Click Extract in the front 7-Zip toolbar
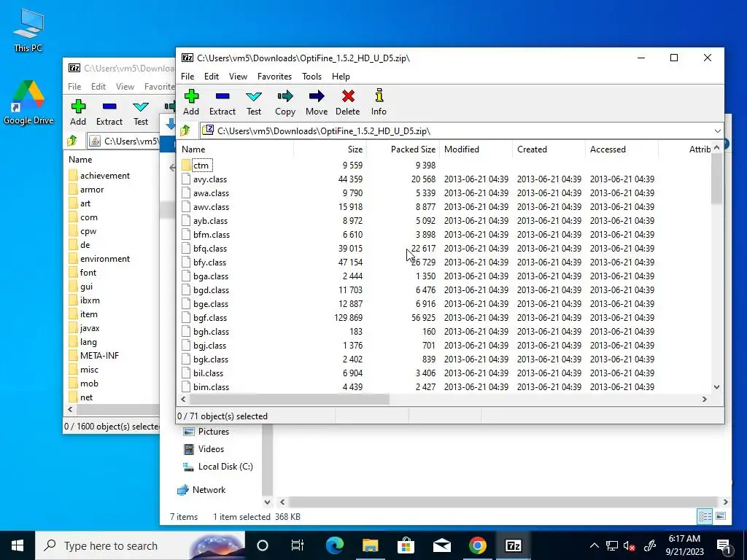The image size is (747, 560). tap(222, 102)
